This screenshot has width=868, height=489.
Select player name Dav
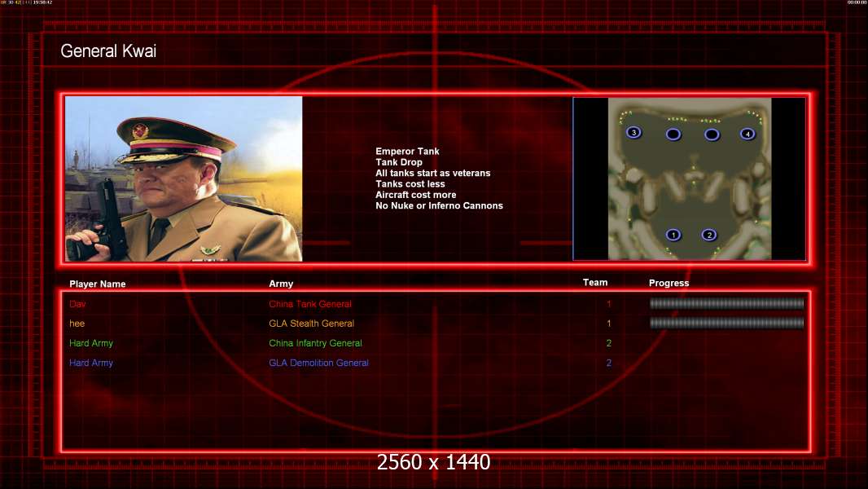pyautogui.click(x=77, y=304)
